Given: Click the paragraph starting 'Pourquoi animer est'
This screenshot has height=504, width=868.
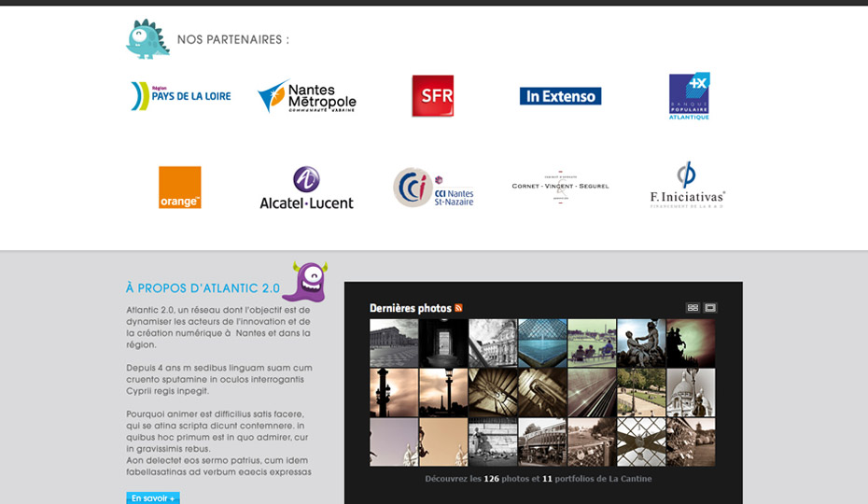Looking at the screenshot, I should coord(218,443).
